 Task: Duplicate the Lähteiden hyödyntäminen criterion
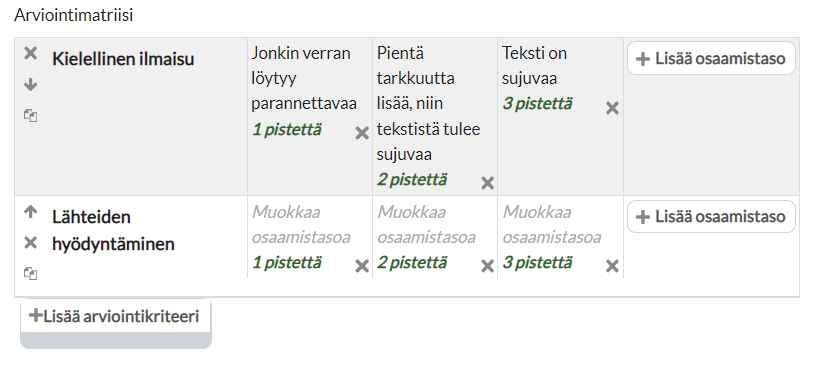click(x=31, y=273)
